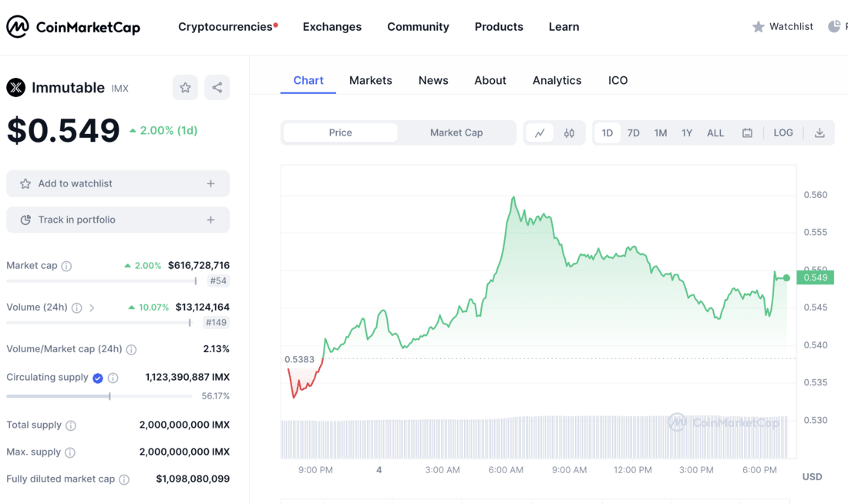848x504 pixels.
Task: Click the Add to watchlist button
Action: point(118,184)
